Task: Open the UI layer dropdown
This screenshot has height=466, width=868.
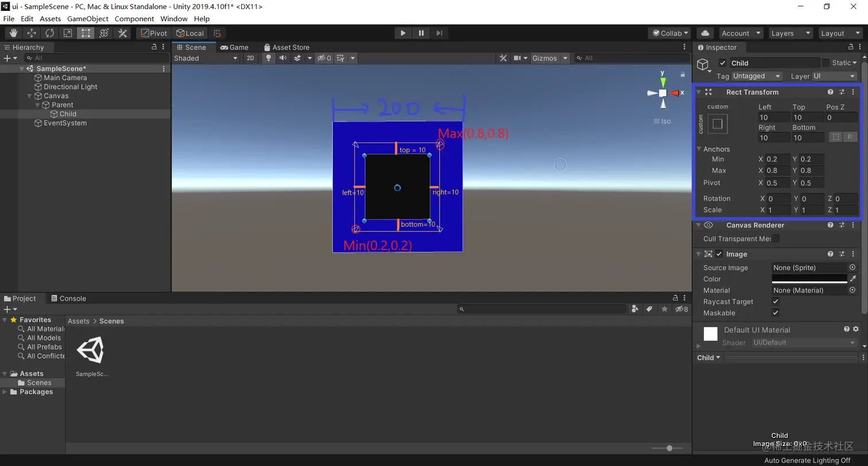Action: coord(835,76)
